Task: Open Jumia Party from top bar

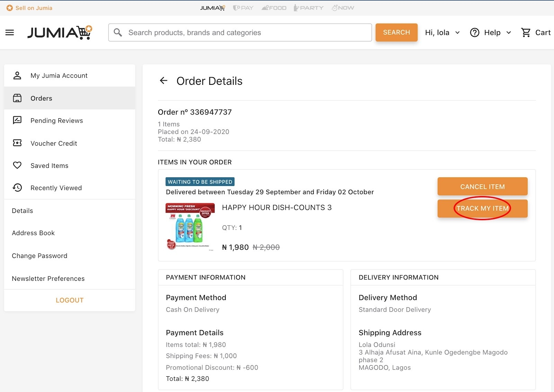Action: (309, 8)
